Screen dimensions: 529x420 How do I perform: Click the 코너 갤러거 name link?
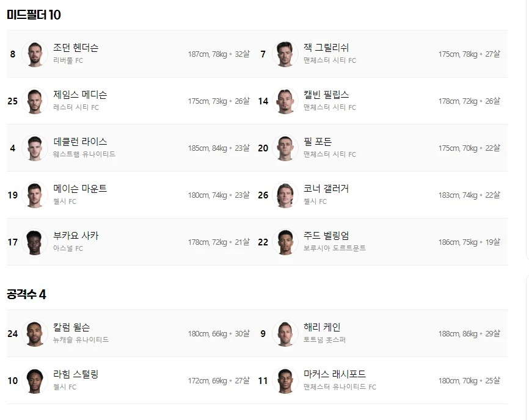pyautogui.click(x=326, y=189)
